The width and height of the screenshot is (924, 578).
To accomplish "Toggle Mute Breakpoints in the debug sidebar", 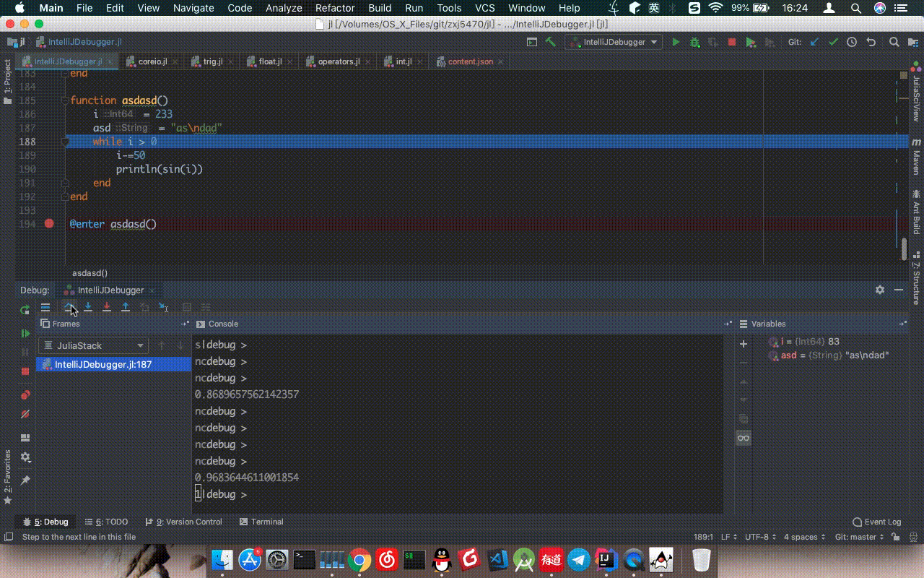I will coord(25,414).
